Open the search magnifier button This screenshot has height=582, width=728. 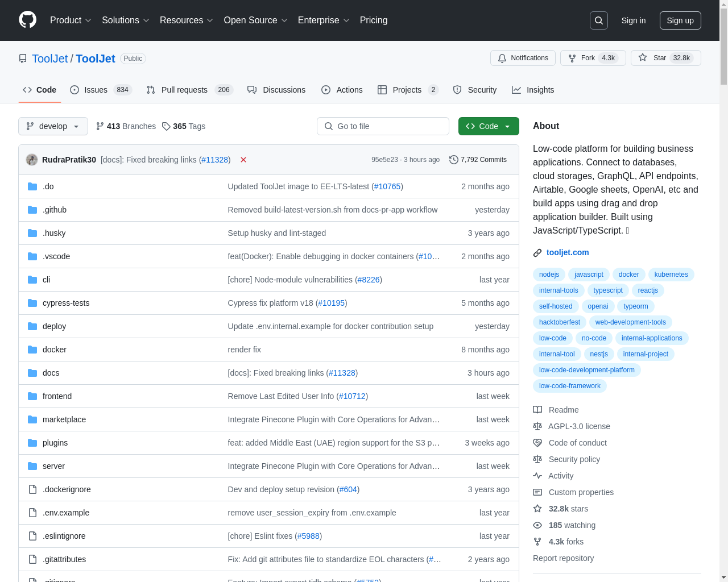click(599, 20)
